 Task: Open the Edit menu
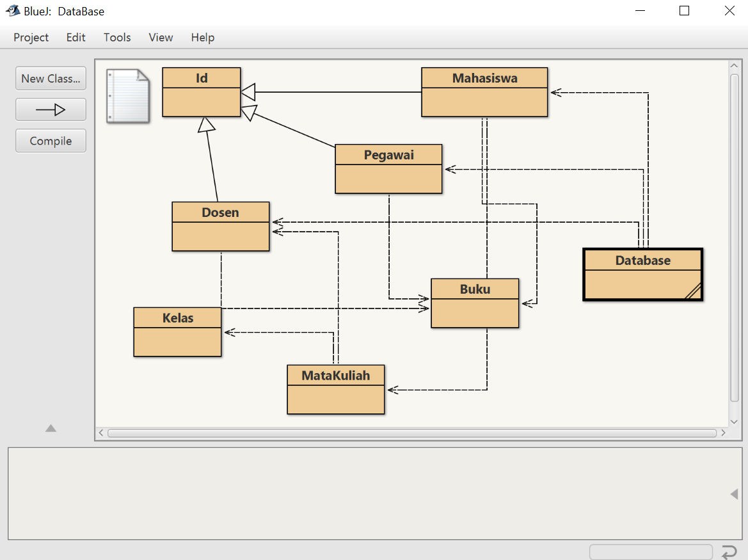[x=76, y=37]
